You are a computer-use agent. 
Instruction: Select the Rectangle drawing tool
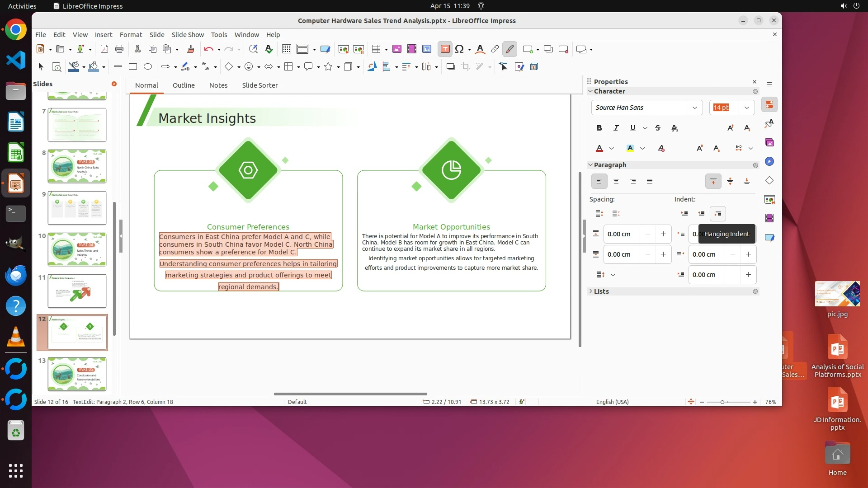tap(132, 67)
